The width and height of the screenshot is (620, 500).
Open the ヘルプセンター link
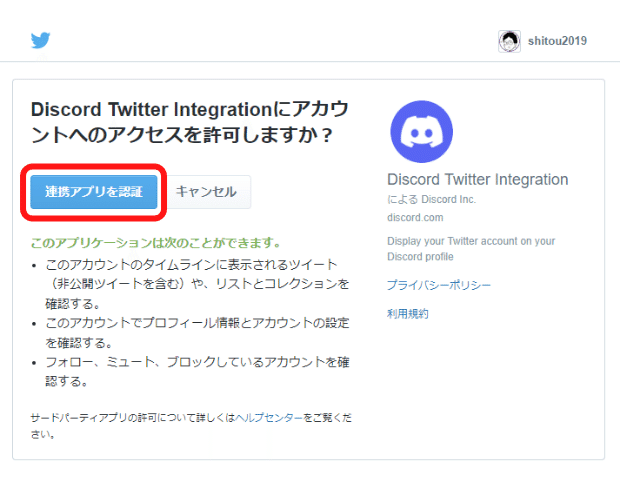[269, 417]
